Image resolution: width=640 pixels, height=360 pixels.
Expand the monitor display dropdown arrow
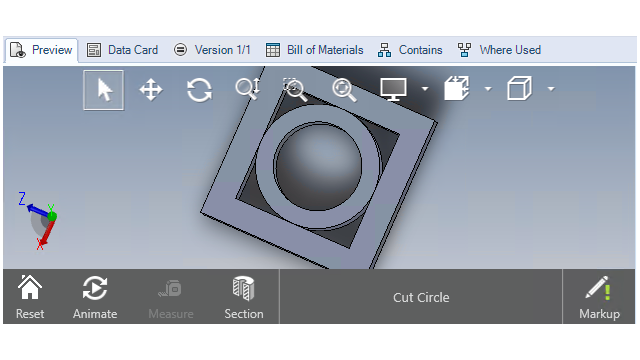click(x=425, y=89)
